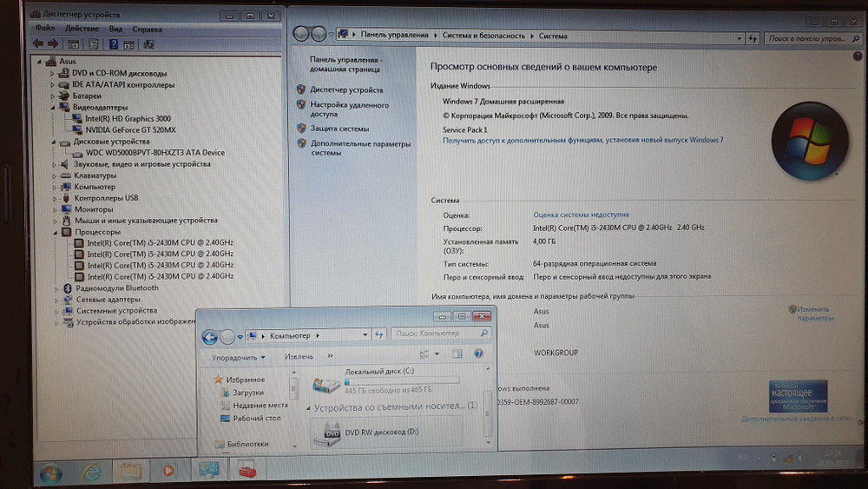
Task: Click the Клавиатуры keyboard icon
Action: tap(65, 175)
